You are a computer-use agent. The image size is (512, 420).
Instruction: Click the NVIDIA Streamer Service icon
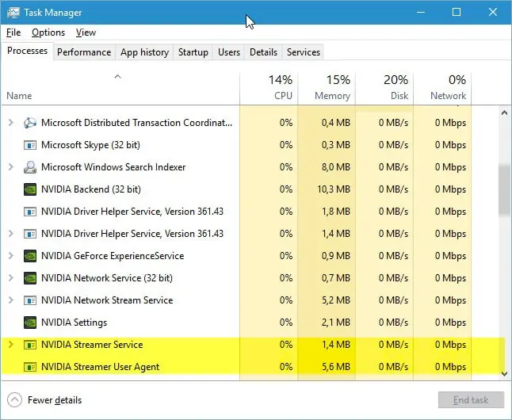pyautogui.click(x=29, y=345)
